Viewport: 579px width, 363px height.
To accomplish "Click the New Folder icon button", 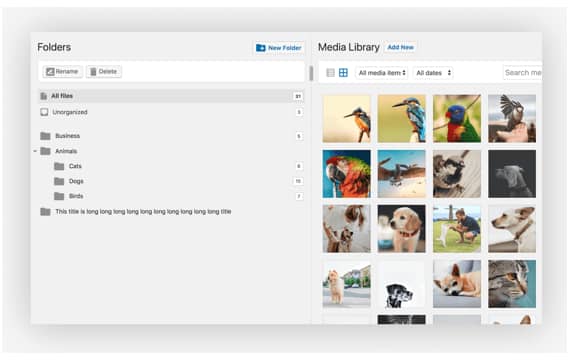I will [260, 48].
